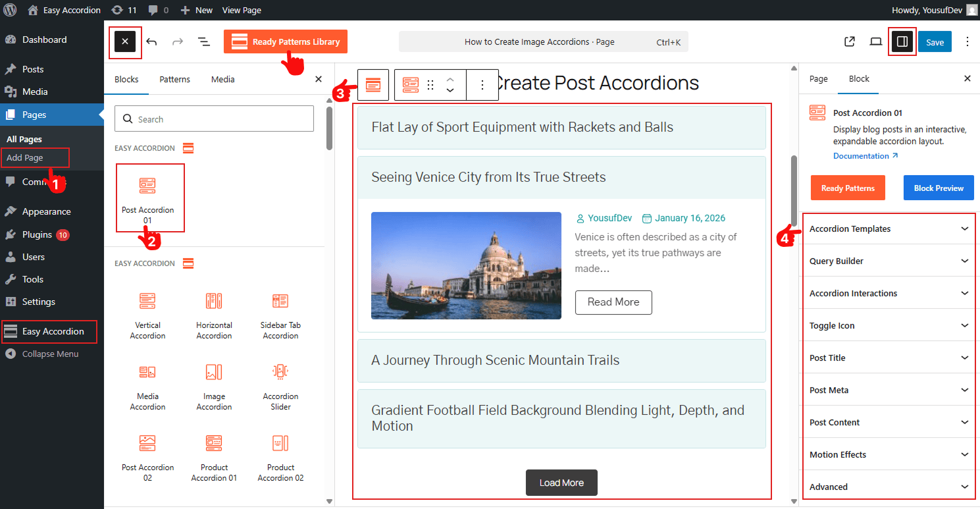Toggle the Settings sidebar panel icon
The image size is (980, 509).
902,41
